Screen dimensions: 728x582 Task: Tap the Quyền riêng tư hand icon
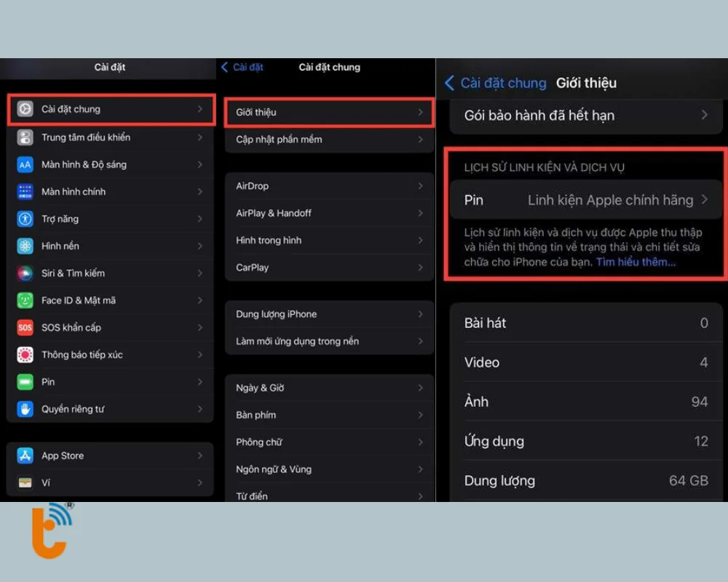pyautogui.click(x=25, y=409)
